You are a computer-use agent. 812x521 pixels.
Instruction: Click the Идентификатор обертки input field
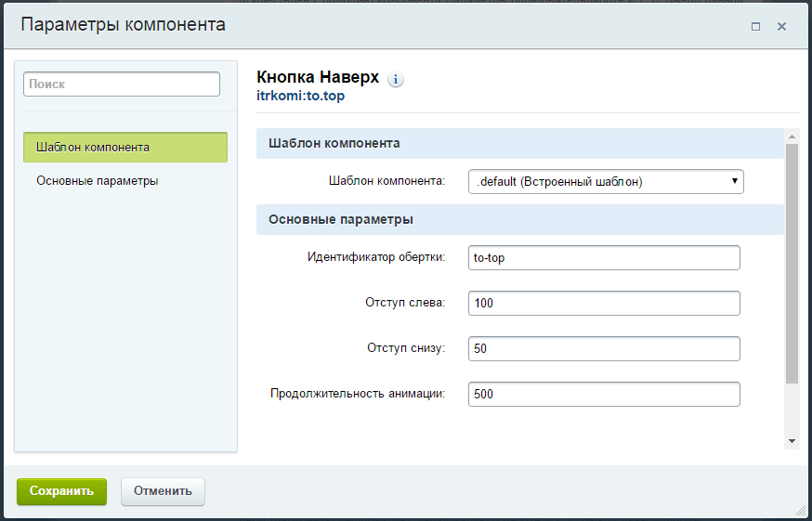[x=604, y=257]
